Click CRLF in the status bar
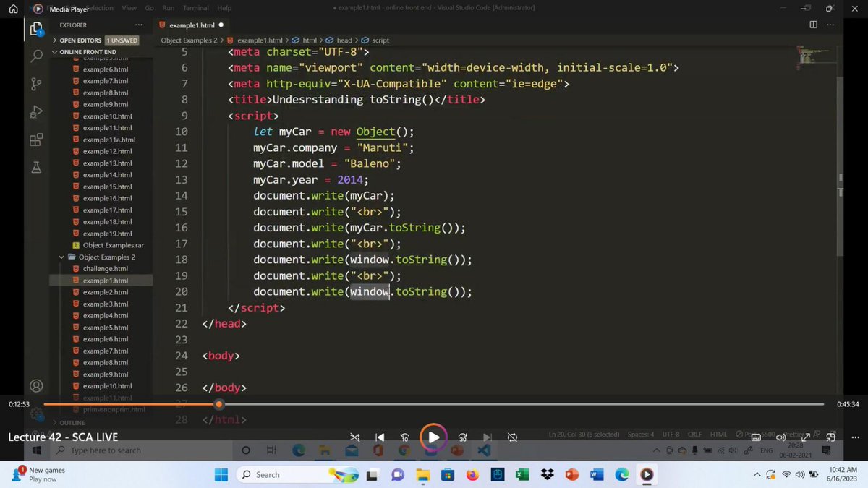Screen dimensions: 868x488 (x=694, y=434)
